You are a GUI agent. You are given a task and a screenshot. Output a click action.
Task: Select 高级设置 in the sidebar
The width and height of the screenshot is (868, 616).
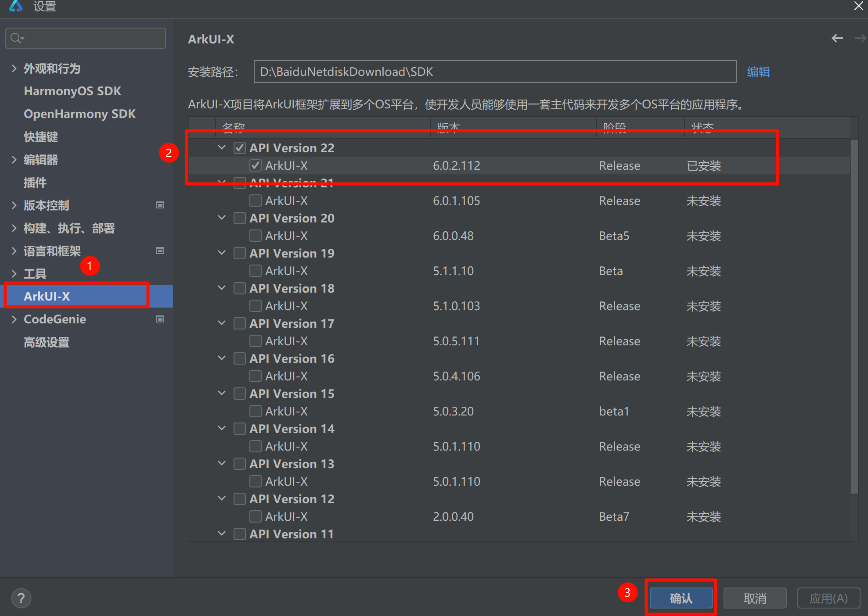pyautogui.click(x=47, y=342)
